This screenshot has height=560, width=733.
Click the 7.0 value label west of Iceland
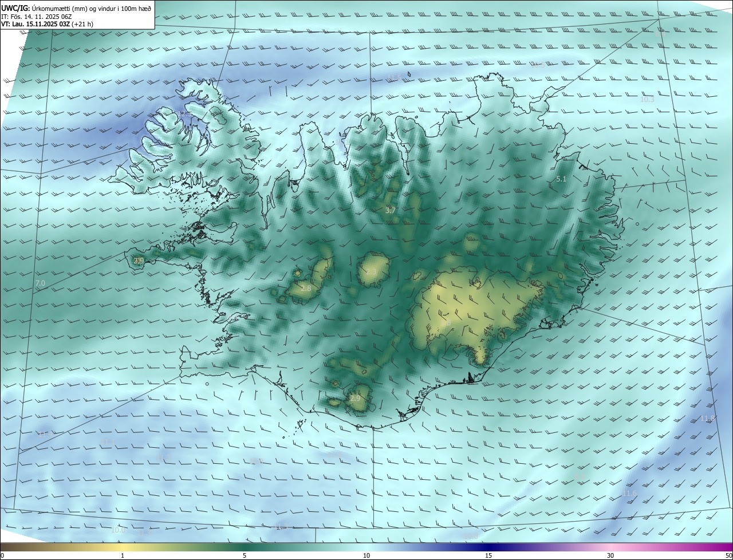coord(40,283)
